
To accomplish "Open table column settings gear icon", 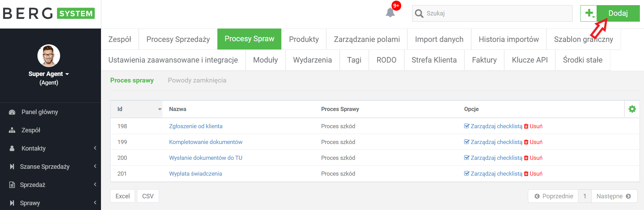I will click(632, 109).
